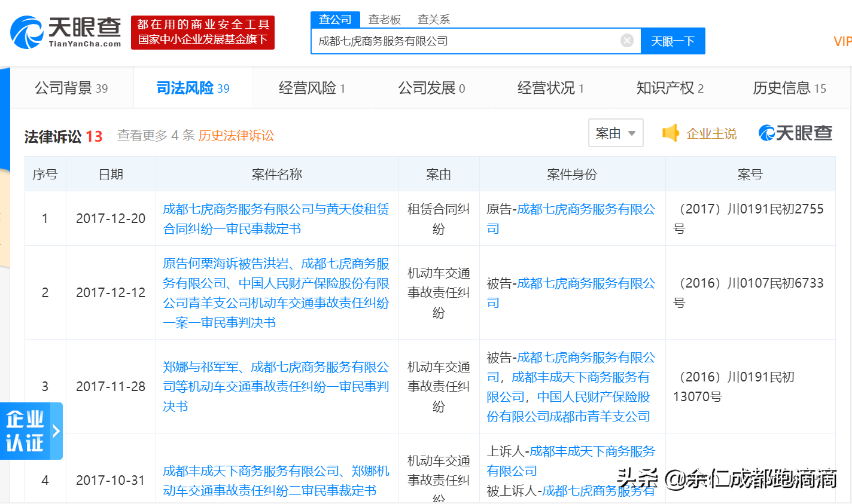Open the 历史法律诉讼 link
The width and height of the screenshot is (852, 504).
pyautogui.click(x=238, y=136)
